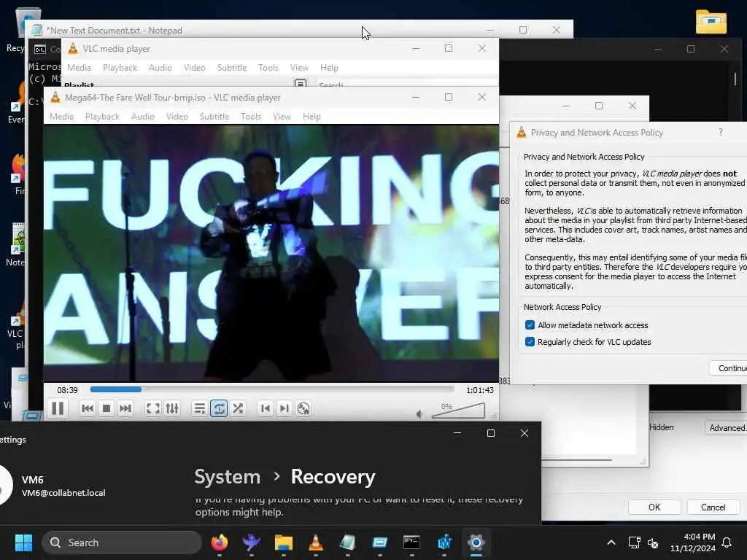The width and height of the screenshot is (747, 560).
Task: Click OK in the background dialog
Action: 654,507
